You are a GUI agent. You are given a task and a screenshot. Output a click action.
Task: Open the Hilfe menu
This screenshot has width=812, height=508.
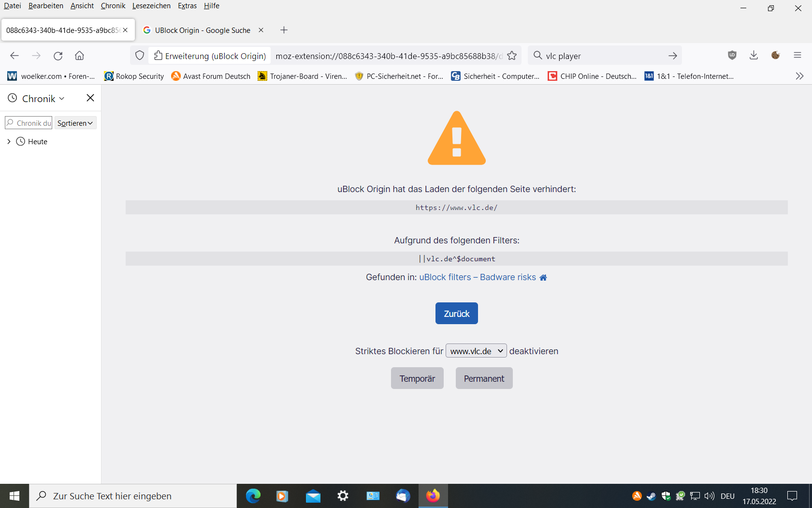212,6
